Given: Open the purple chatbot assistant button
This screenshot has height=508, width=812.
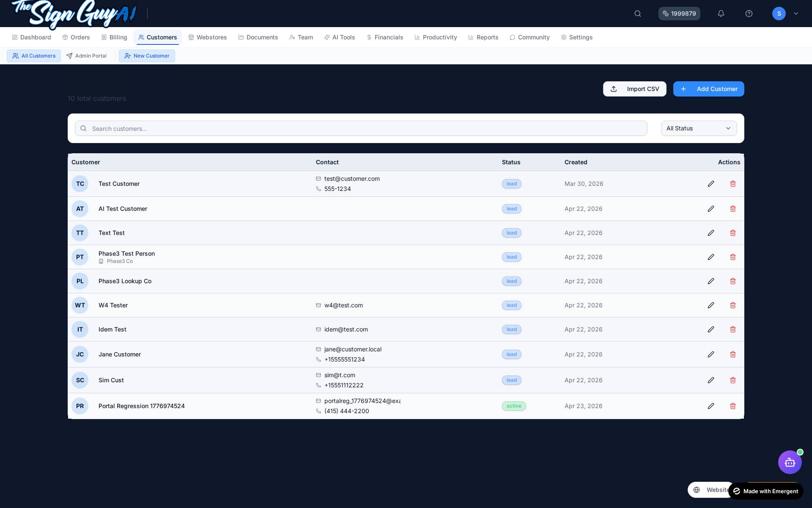Looking at the screenshot, I should point(790,462).
